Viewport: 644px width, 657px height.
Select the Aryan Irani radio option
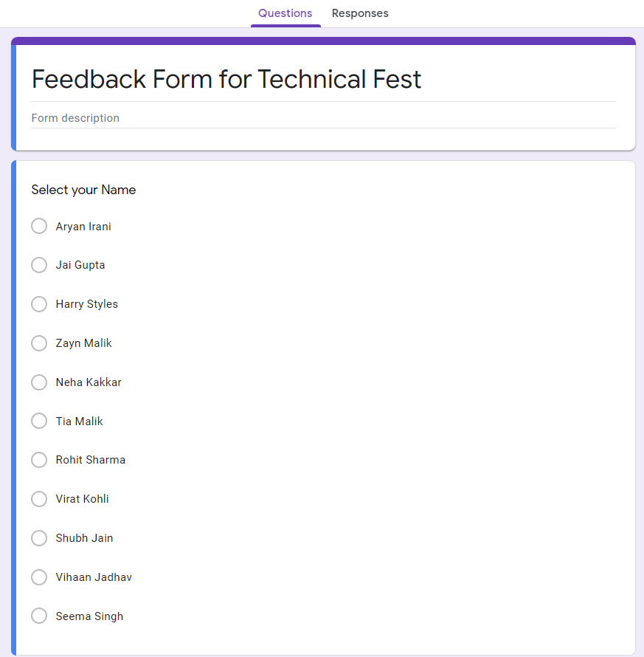(39, 226)
